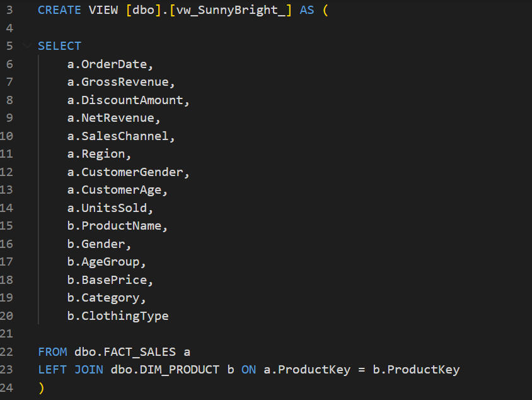
Task: Click line number 3 in the gutter
Action: point(9,10)
